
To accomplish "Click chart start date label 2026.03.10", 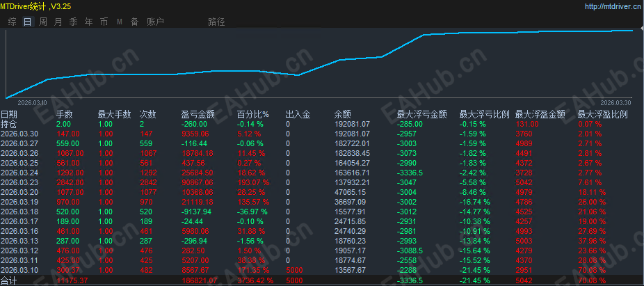I will pos(33,102).
